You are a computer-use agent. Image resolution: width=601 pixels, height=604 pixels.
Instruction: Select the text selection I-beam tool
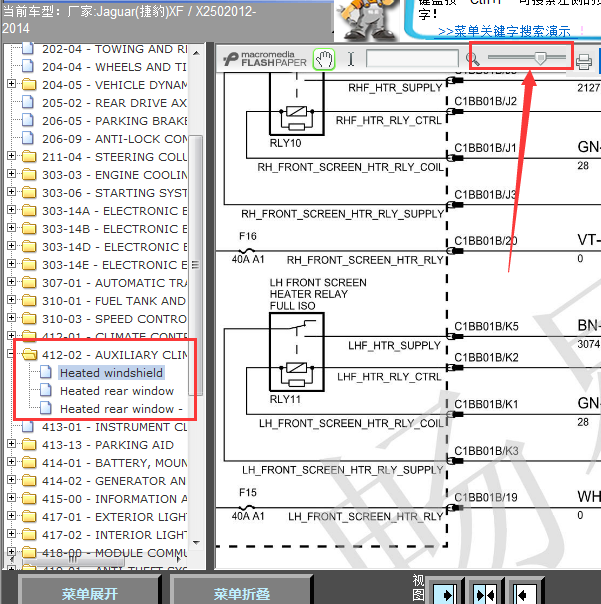pos(351,60)
